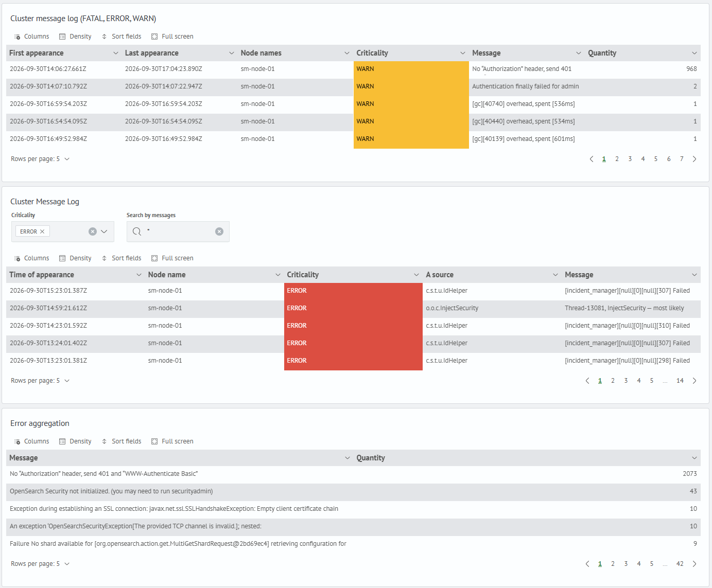This screenshot has width=712, height=588.
Task: Go to next page in Error aggregation
Action: pos(694,564)
